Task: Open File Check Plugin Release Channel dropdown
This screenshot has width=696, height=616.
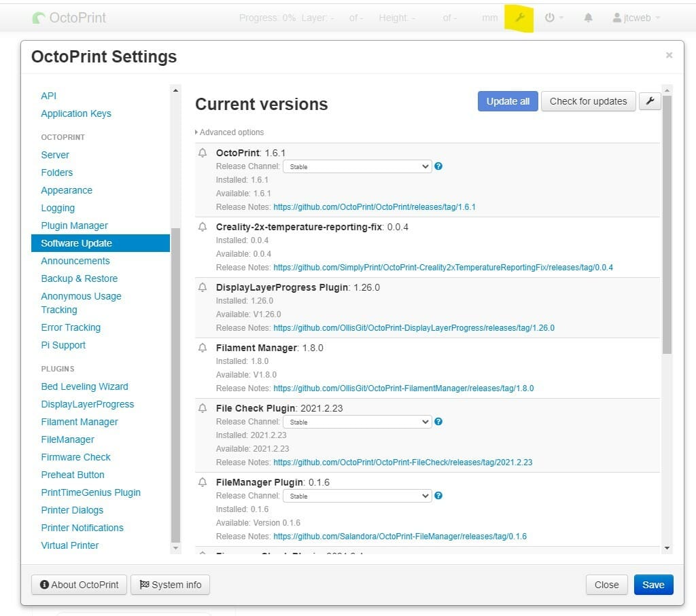Action: pyautogui.click(x=358, y=422)
